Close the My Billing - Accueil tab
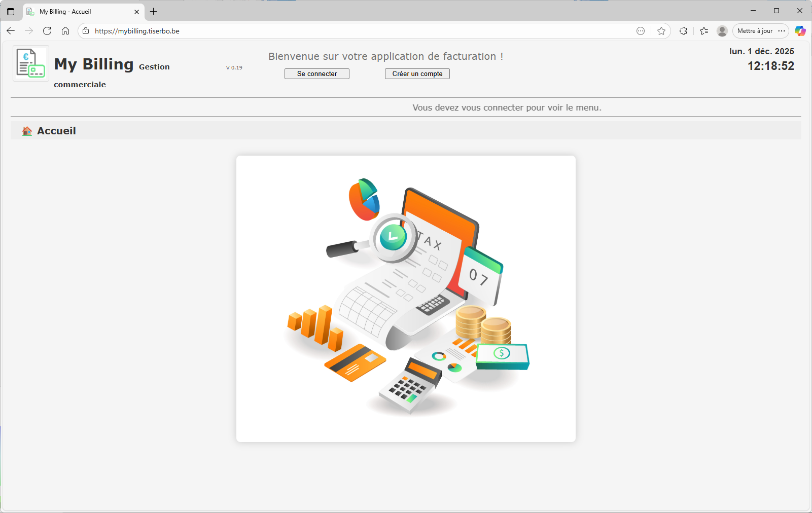This screenshot has height=513, width=812. 136,11
